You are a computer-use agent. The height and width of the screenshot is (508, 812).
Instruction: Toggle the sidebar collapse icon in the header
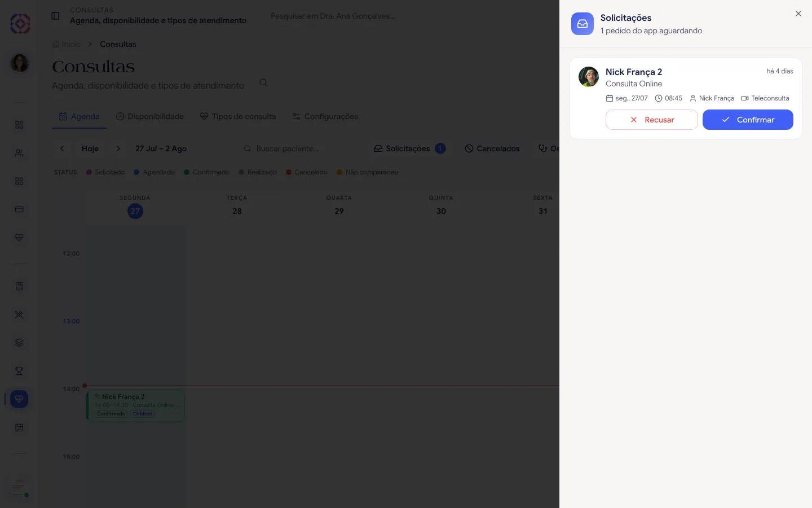[x=55, y=16]
